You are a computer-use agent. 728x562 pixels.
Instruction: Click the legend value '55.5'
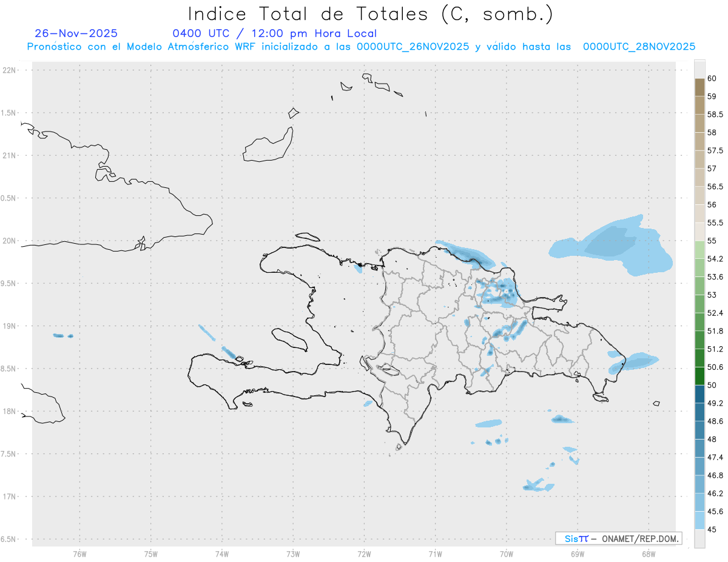pos(715,222)
